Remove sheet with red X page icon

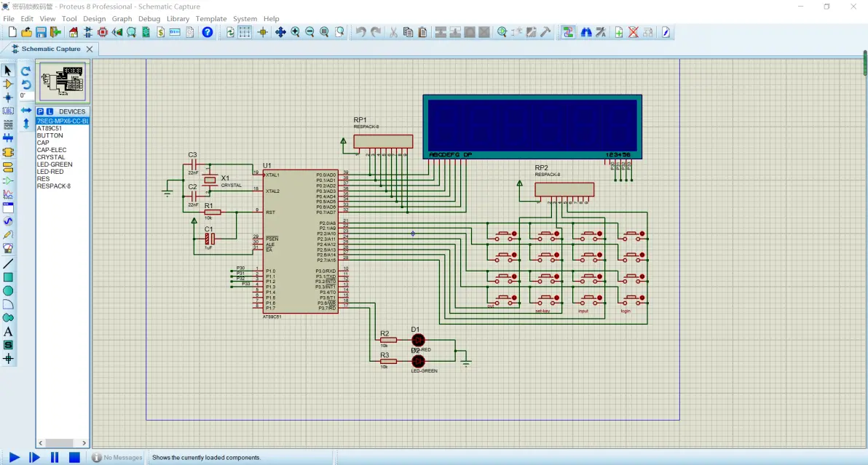click(x=634, y=32)
